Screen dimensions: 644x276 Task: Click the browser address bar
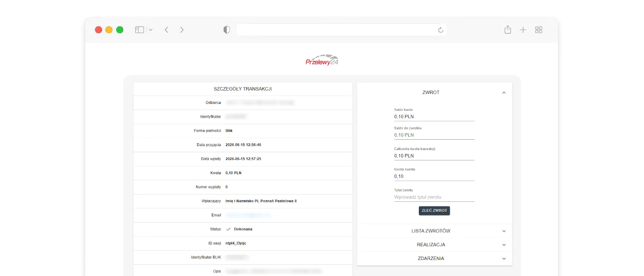[x=341, y=30]
